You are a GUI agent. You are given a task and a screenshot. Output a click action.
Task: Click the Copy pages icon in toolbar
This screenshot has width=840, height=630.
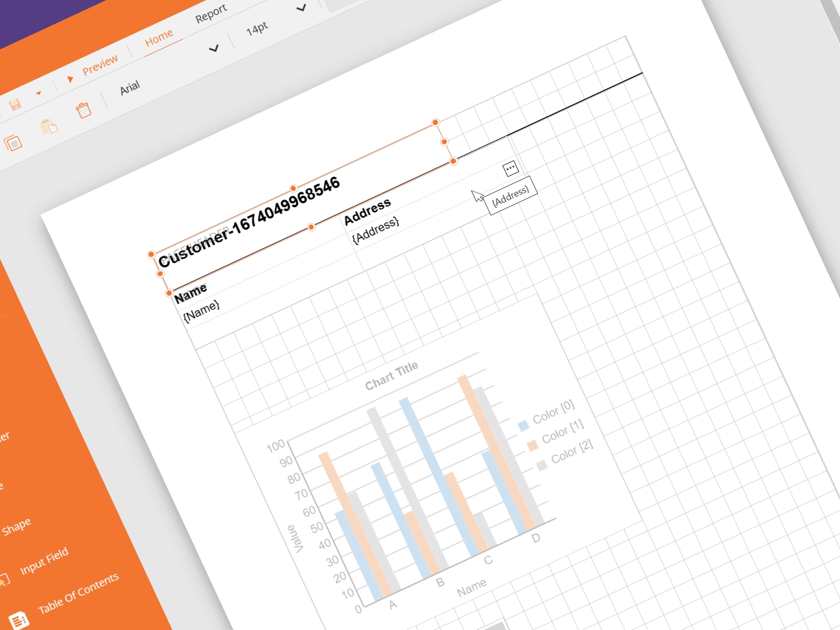click(13, 142)
